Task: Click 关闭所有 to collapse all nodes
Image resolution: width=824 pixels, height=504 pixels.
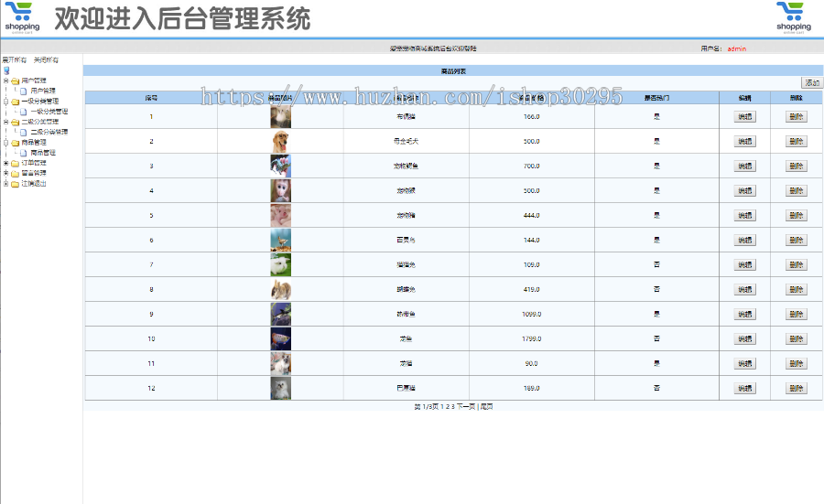Action: (47, 59)
